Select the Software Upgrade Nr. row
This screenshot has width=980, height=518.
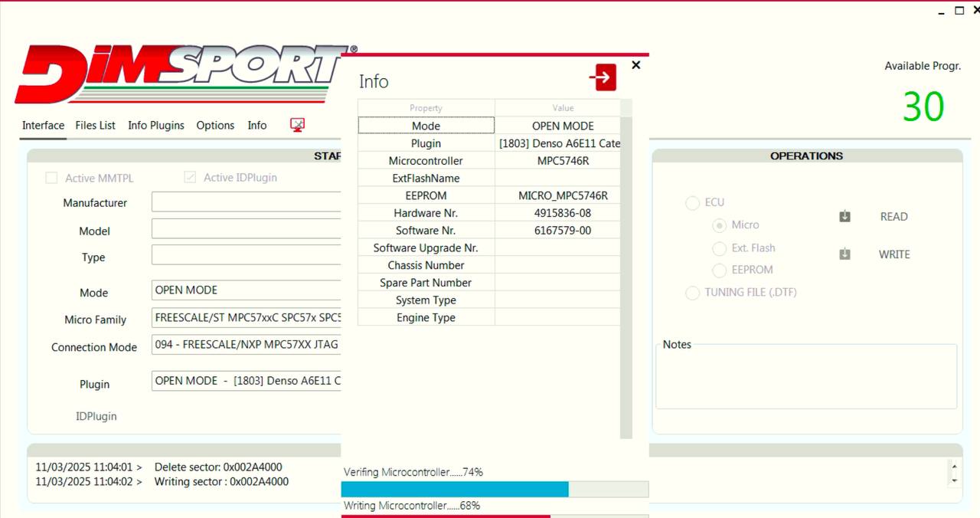(489, 248)
